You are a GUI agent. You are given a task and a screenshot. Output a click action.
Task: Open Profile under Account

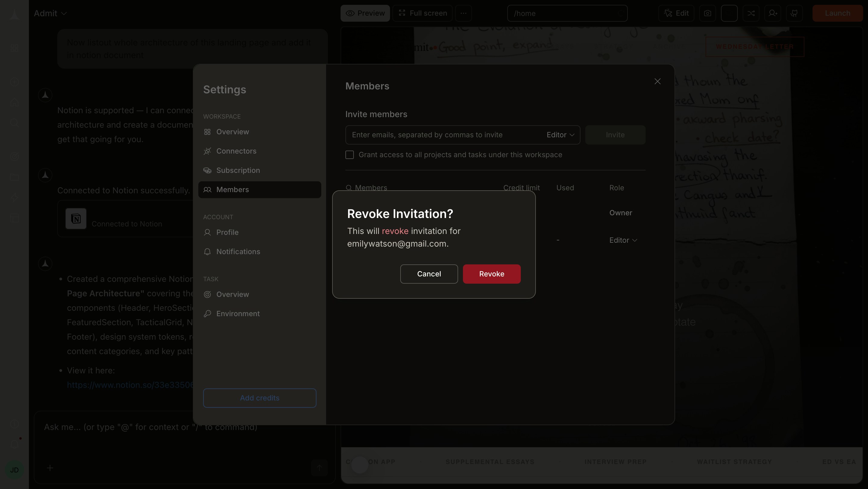[x=259, y=232]
